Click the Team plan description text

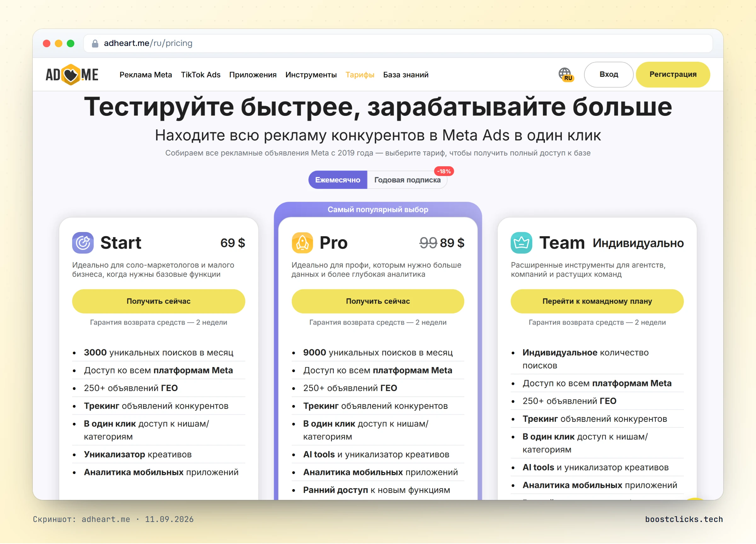(588, 269)
